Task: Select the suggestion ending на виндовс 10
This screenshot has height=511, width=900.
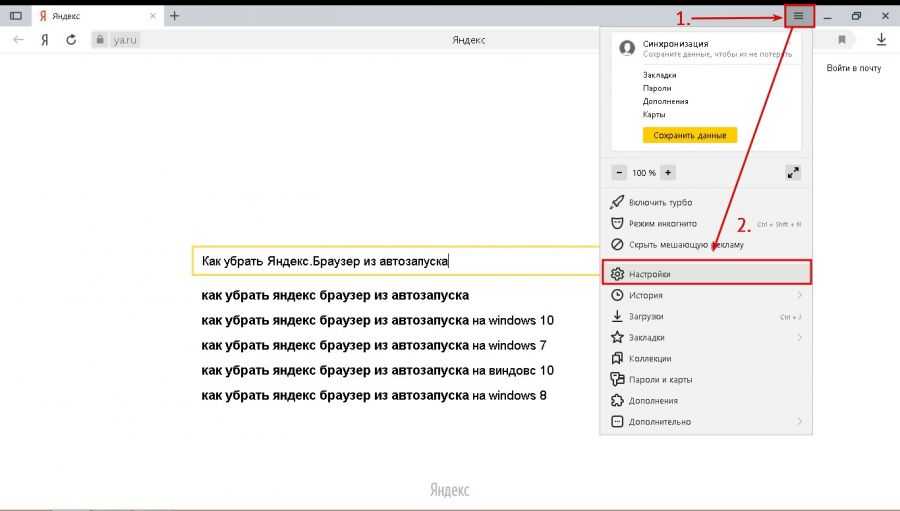Action: pyautogui.click(x=377, y=370)
